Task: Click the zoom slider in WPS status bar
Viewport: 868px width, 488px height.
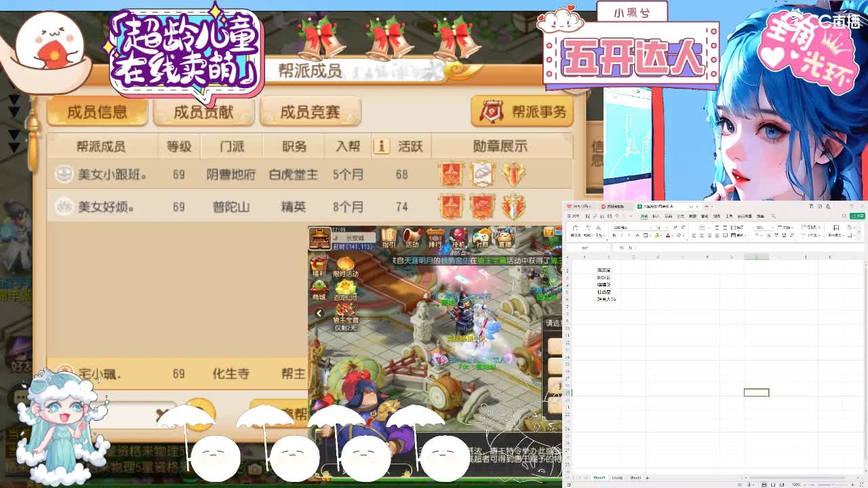Action: coord(831,485)
